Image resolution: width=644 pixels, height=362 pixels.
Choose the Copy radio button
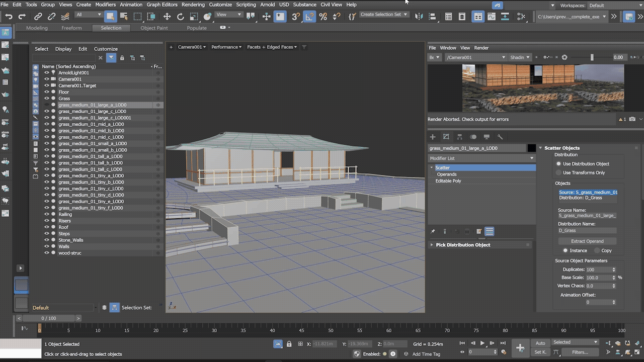click(597, 250)
